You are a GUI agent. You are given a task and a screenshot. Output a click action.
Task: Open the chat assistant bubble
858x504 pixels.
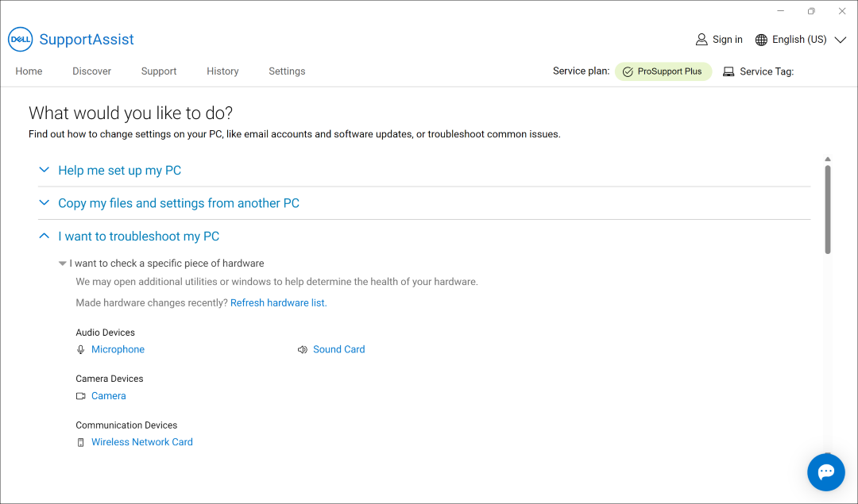(825, 471)
